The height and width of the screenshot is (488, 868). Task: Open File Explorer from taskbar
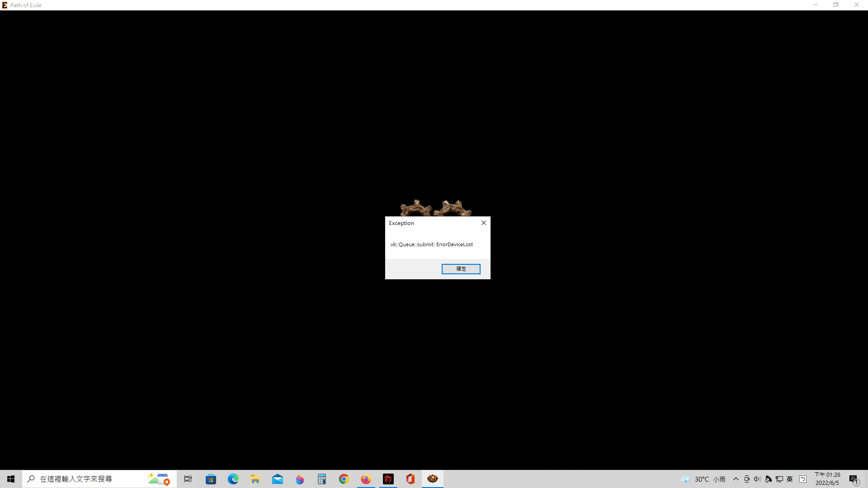click(x=255, y=479)
